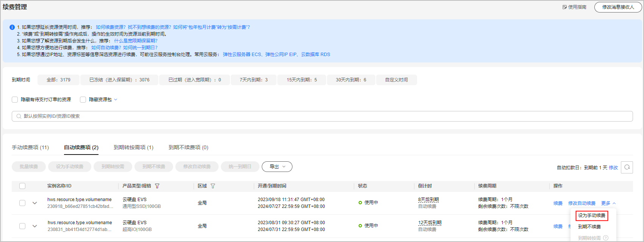Viewport: 644px width, 242px height.
Task: Select all rows via header checkbox
Action: point(22,186)
